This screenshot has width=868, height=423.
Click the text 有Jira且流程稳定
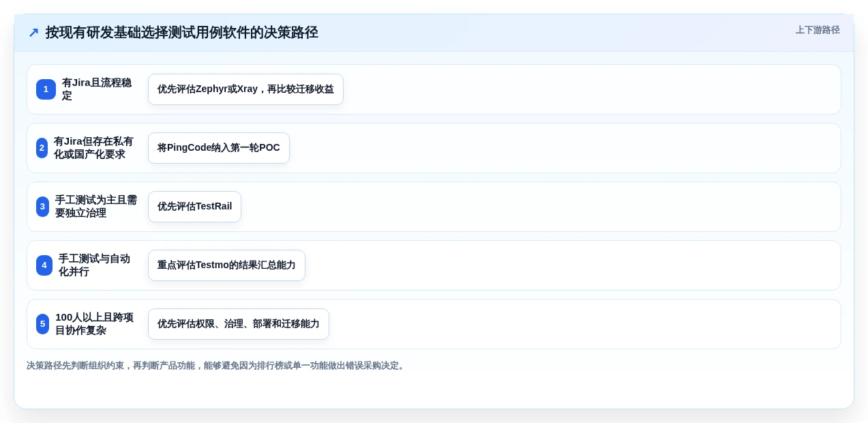(x=98, y=89)
